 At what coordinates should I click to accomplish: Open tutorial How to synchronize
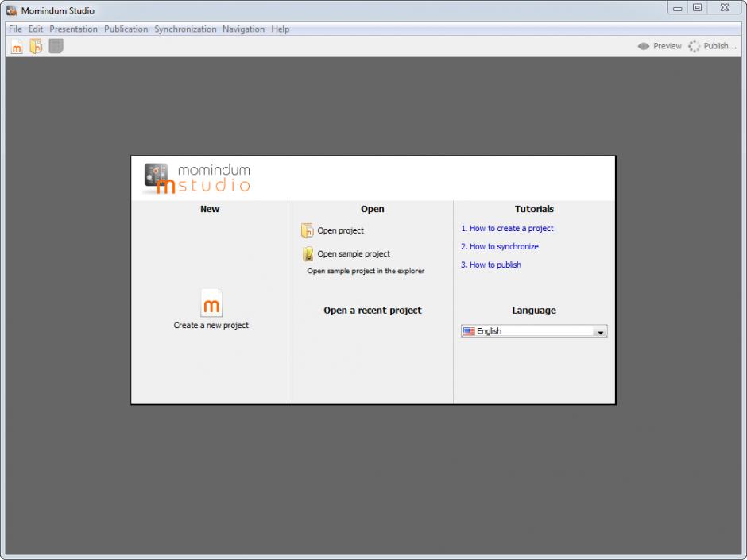point(499,247)
